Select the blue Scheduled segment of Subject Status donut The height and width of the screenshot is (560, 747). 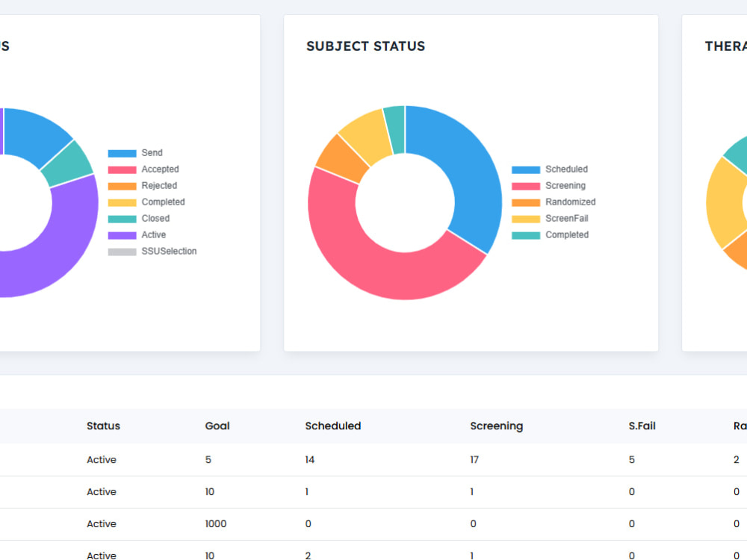pos(467,176)
